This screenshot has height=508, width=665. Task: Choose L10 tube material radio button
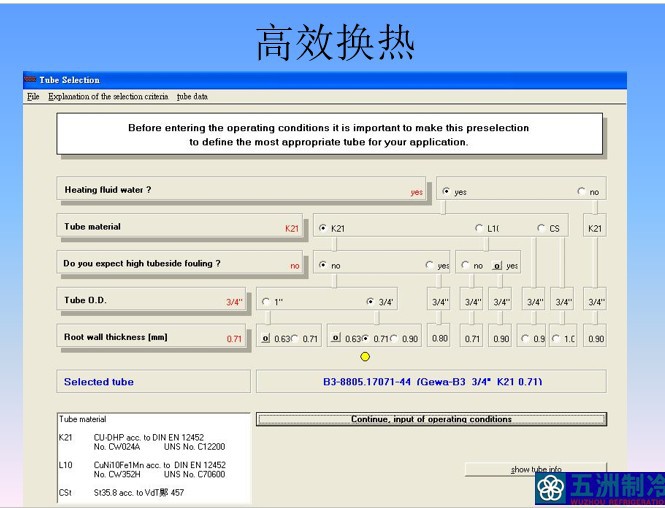[479, 228]
